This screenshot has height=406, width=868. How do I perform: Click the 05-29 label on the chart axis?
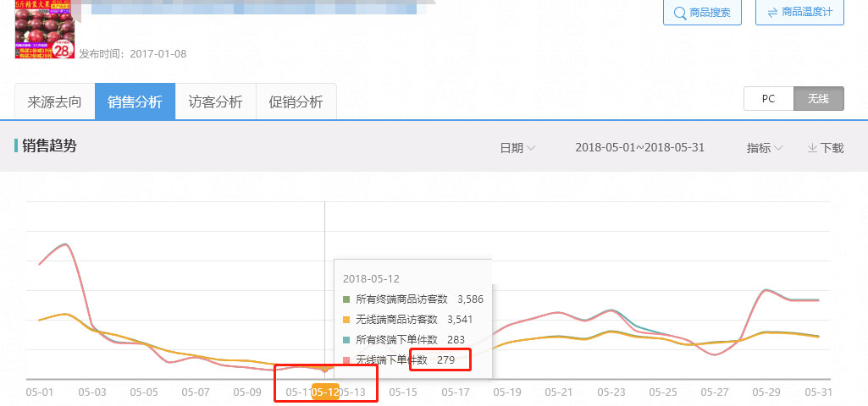pyautogui.click(x=765, y=392)
